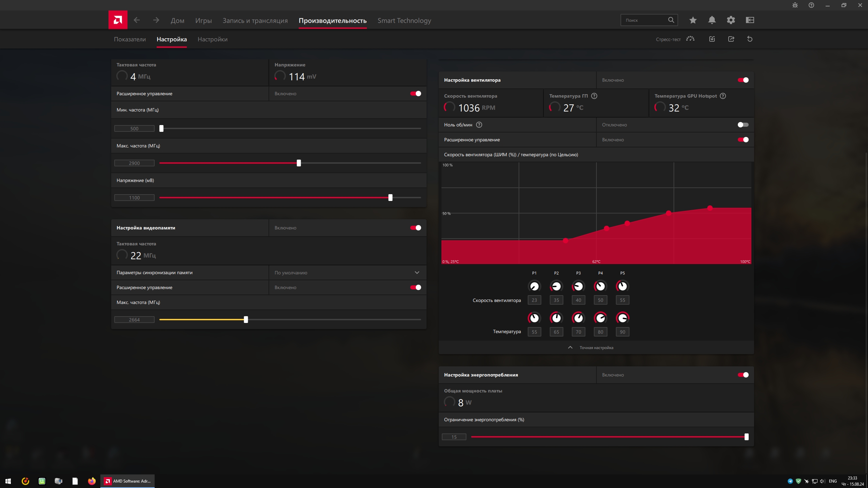Open the Показатели subtab
The image size is (868, 488).
click(x=130, y=39)
